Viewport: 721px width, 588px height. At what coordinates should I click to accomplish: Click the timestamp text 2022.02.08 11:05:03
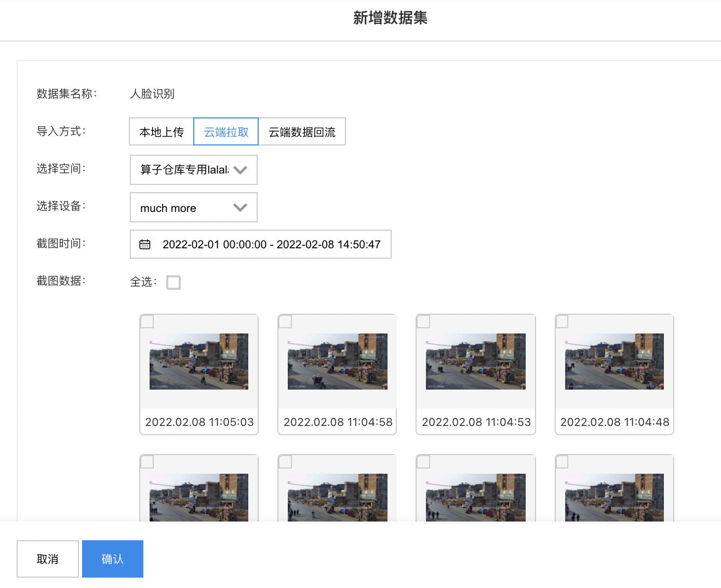coord(199,422)
